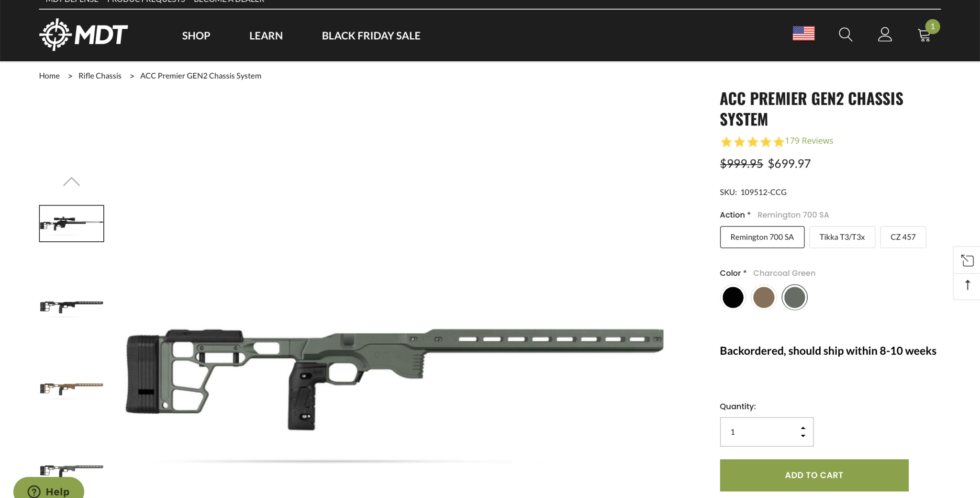Viewport: 980px width, 498px height.
Task: Open the user account icon
Action: pyautogui.click(x=885, y=34)
